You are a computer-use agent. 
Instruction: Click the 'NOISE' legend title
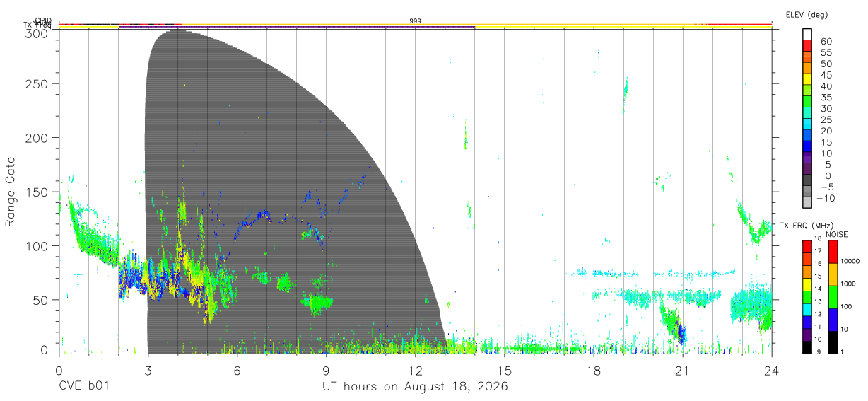[x=836, y=234]
